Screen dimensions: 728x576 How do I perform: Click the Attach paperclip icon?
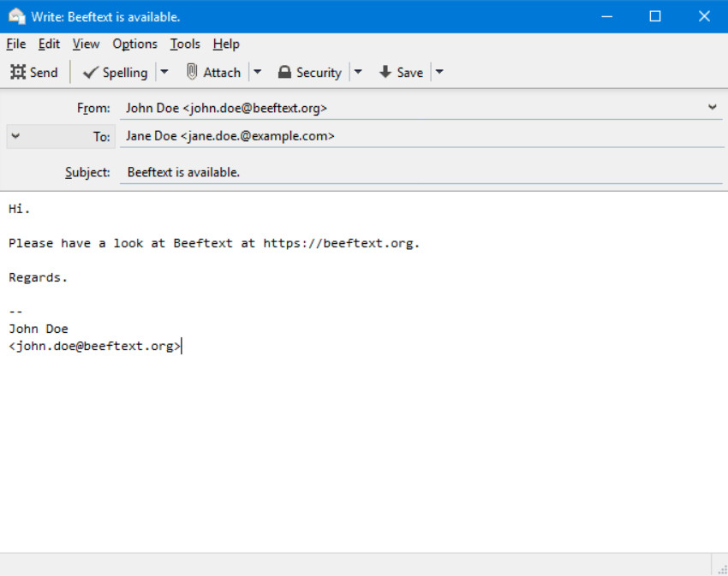coord(192,72)
